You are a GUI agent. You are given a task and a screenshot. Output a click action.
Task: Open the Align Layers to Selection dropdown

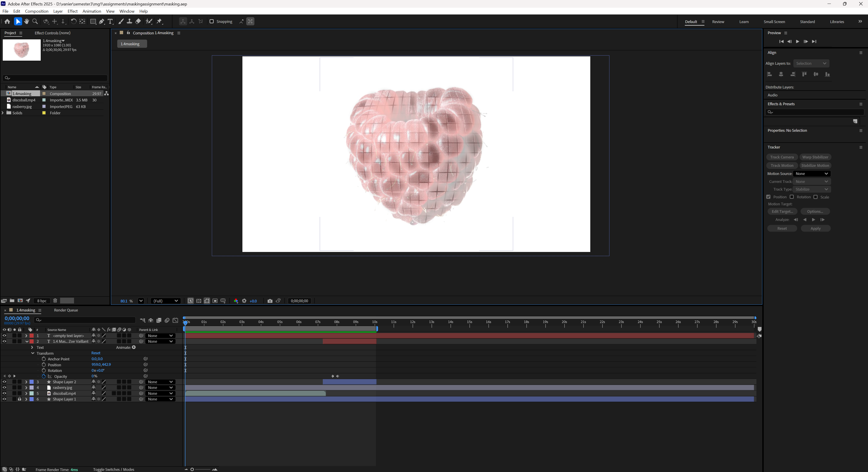[811, 63]
